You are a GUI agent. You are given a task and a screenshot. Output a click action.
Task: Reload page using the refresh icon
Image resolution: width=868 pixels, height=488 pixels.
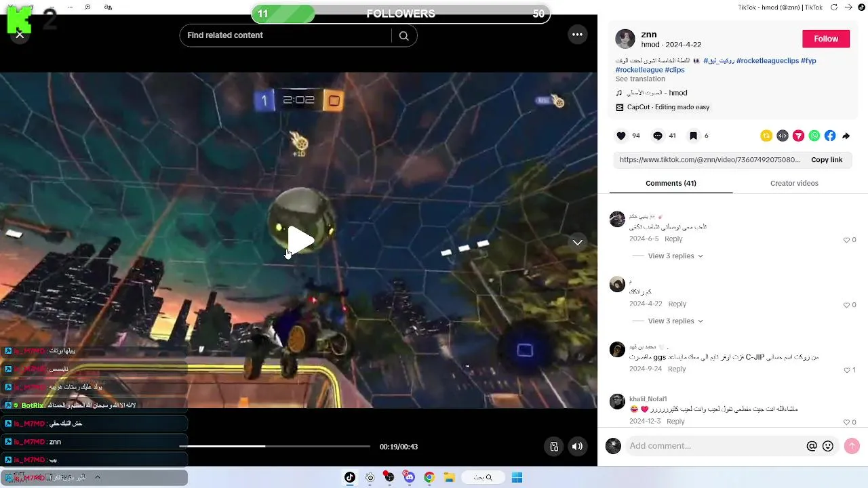click(834, 7)
